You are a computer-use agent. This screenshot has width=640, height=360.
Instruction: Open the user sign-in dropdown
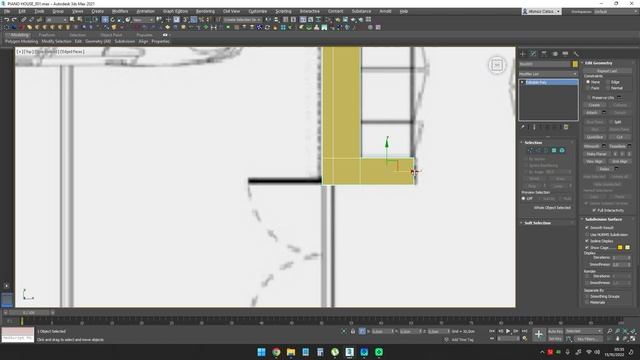tap(541, 11)
